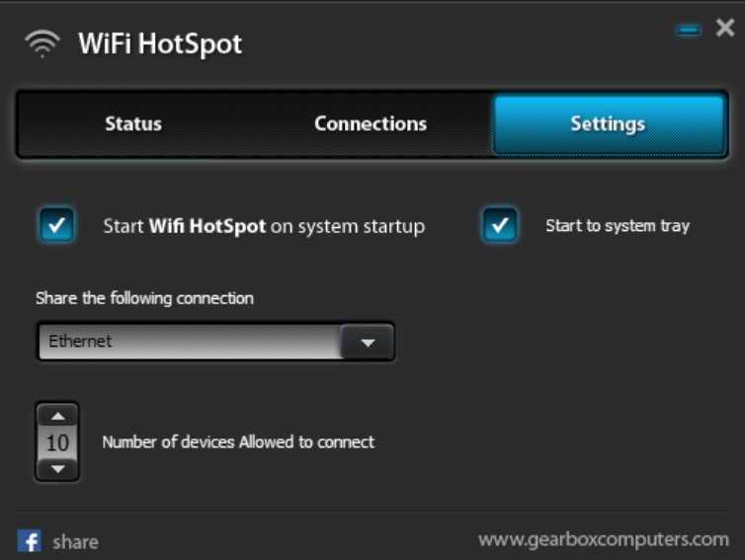Switch to the Status tab
Image resolution: width=745 pixels, height=560 pixels.
133,124
